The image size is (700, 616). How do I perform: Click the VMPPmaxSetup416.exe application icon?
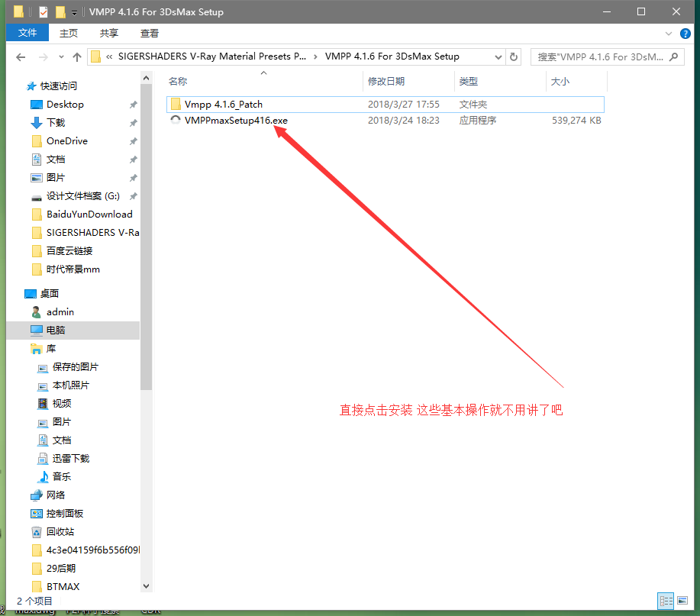pyautogui.click(x=176, y=120)
